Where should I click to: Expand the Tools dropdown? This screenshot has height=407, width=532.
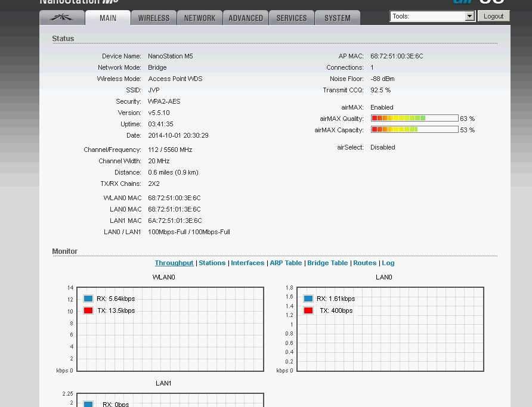pyautogui.click(x=432, y=16)
